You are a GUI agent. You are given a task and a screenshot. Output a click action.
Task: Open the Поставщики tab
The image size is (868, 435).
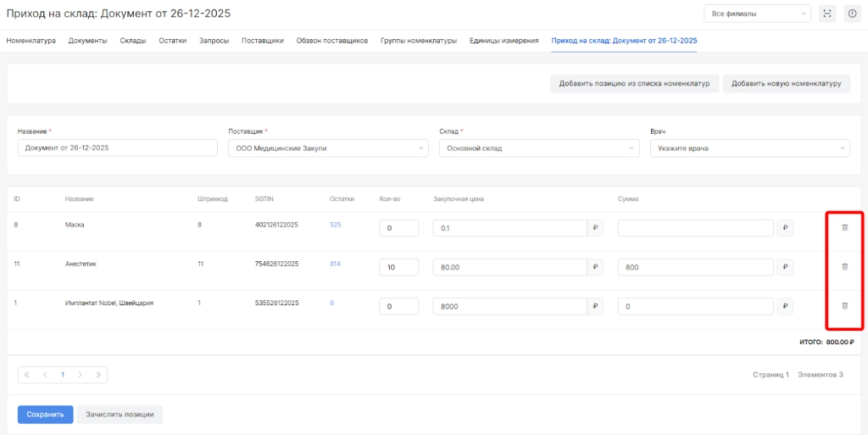point(263,41)
